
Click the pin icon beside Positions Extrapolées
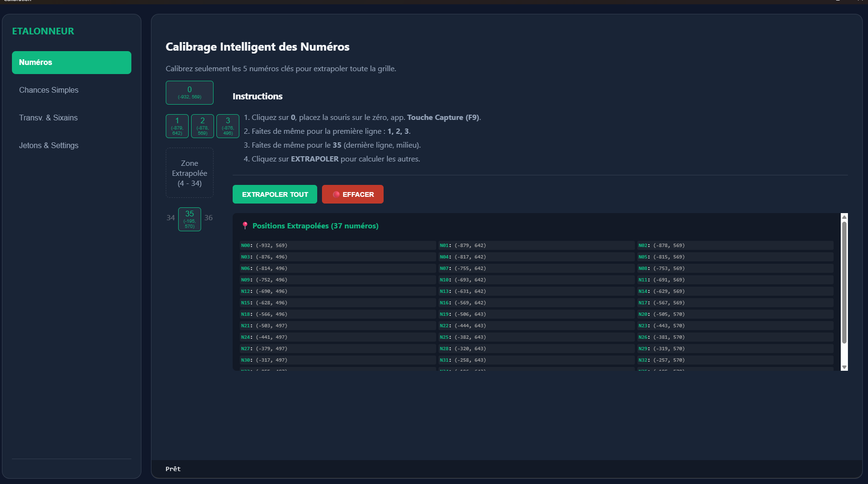pos(246,225)
